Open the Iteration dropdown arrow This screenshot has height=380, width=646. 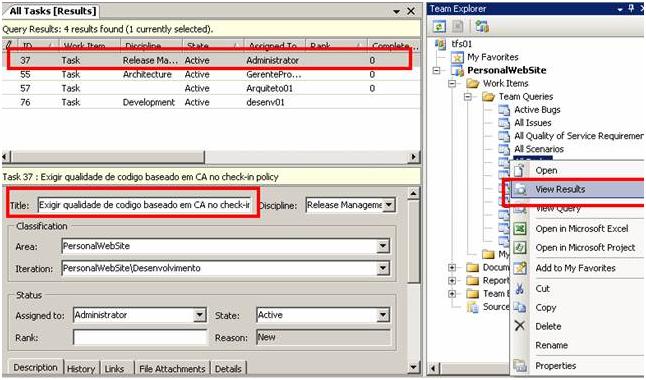[383, 268]
